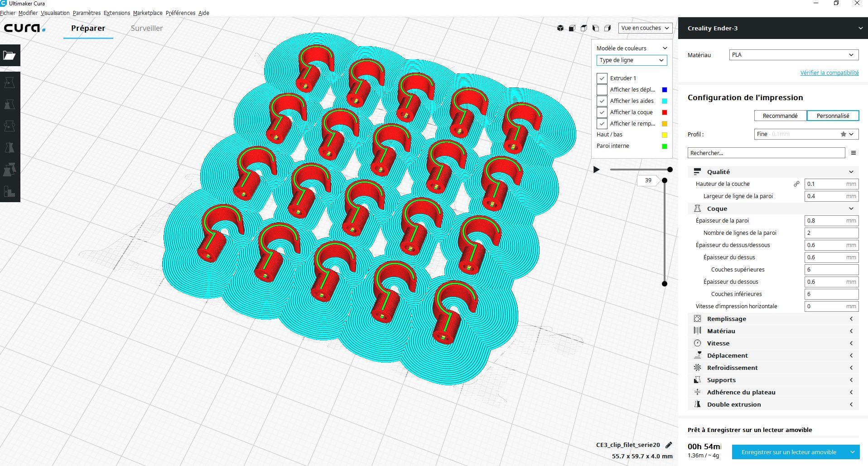Select the Move tool in left toolbar
The image size is (868, 466).
click(10, 83)
